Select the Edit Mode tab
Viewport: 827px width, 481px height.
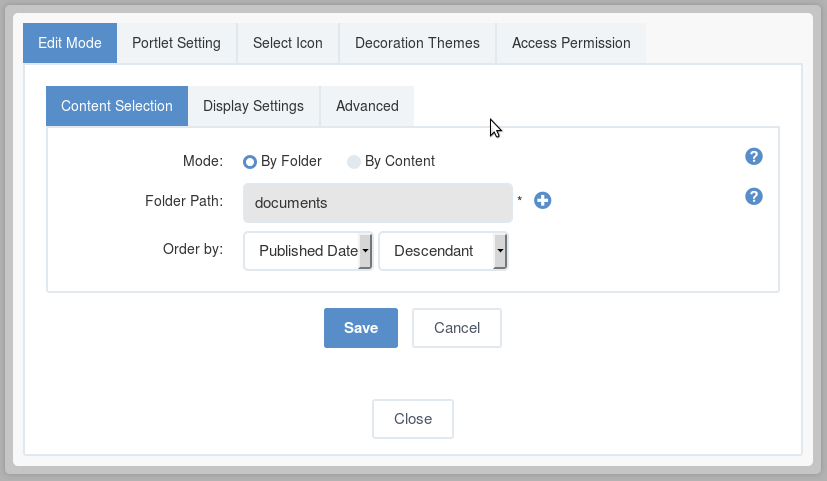tap(70, 43)
